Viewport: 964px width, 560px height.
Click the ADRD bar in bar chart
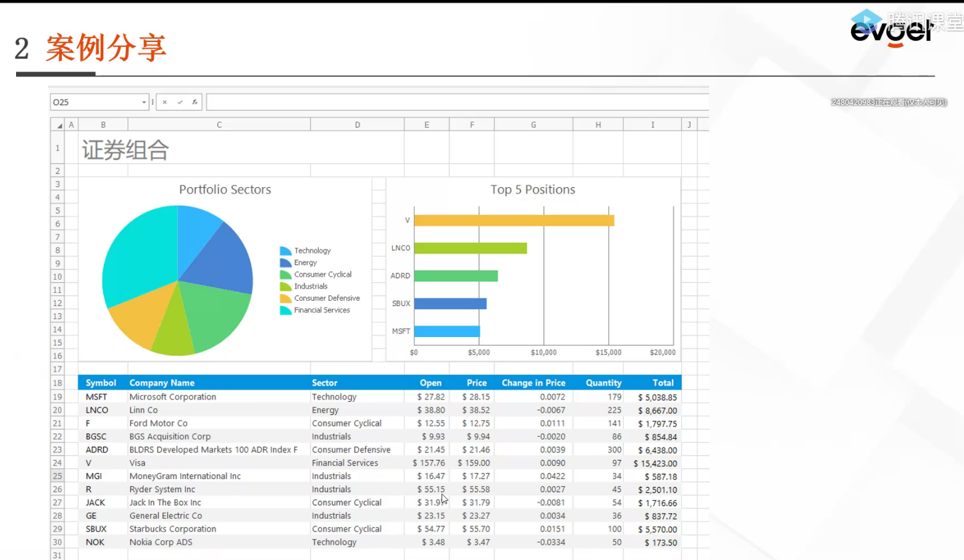point(456,276)
